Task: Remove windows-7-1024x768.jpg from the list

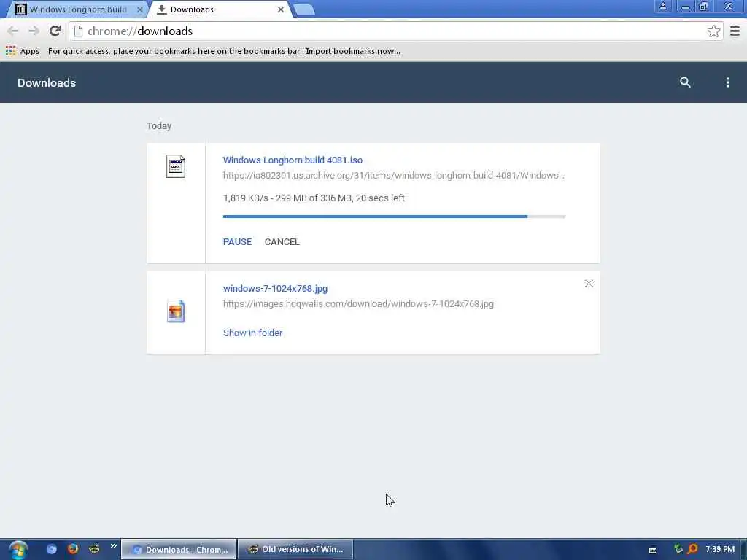Action: pos(589,284)
